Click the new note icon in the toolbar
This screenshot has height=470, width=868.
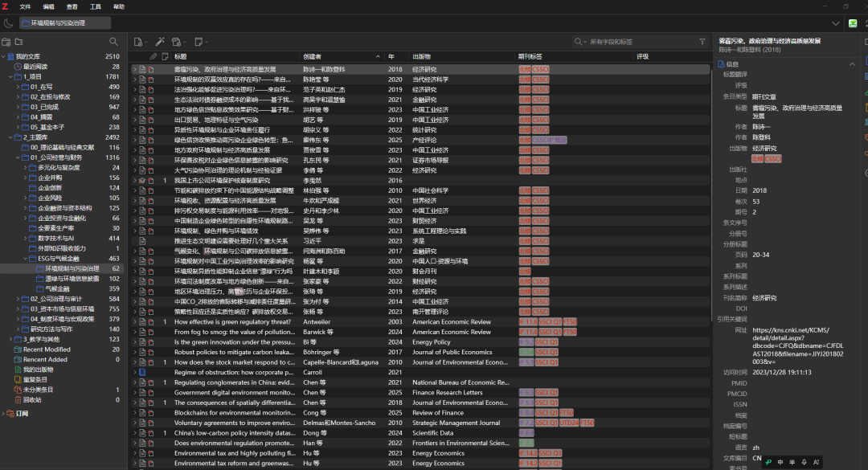[x=199, y=42]
